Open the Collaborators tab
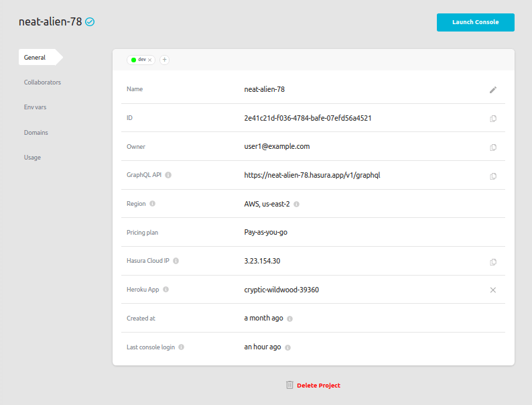 (x=42, y=82)
